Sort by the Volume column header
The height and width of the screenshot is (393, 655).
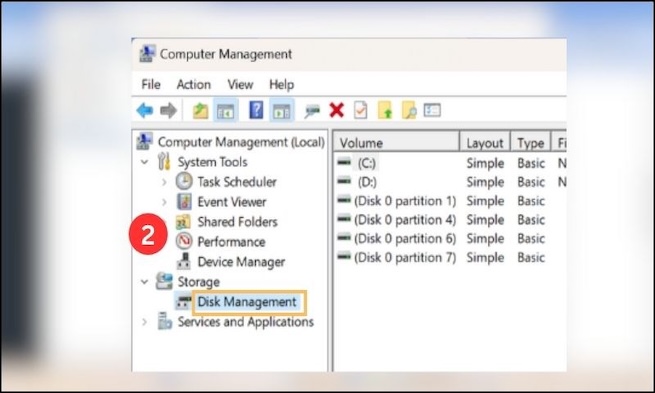tap(396, 142)
